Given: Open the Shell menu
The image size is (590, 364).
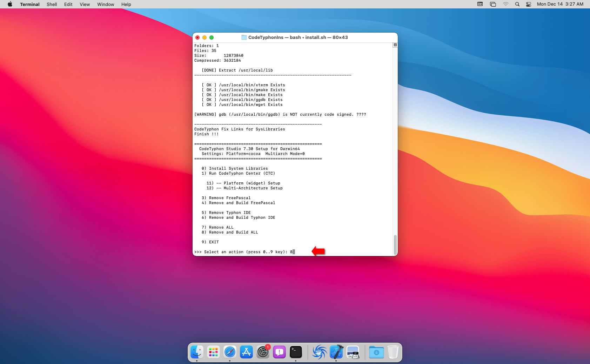Looking at the screenshot, I should (52, 4).
